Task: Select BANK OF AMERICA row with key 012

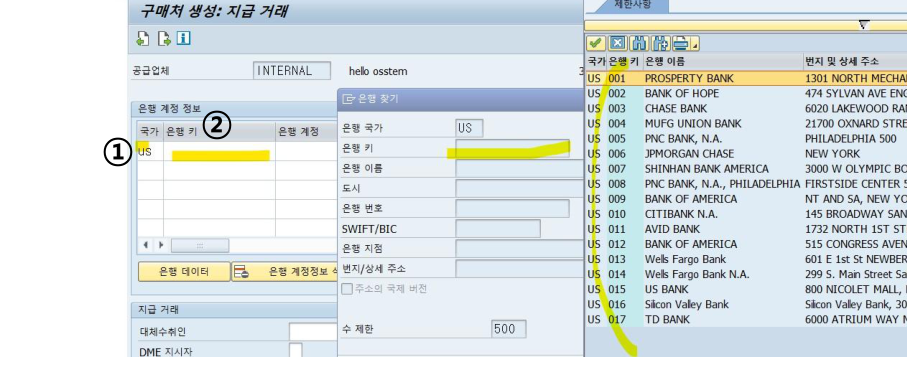Action: coord(746,244)
